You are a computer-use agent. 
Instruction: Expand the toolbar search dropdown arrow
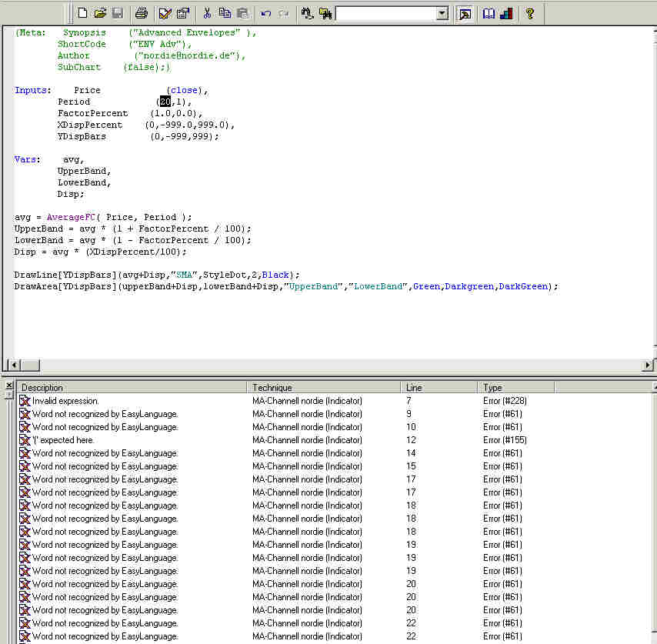coord(442,13)
